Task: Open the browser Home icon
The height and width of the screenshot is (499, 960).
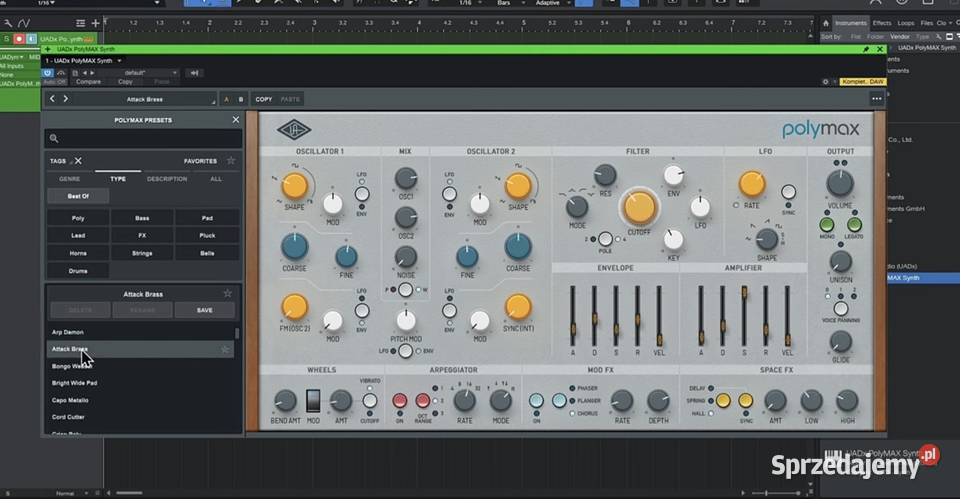Action: point(825,23)
